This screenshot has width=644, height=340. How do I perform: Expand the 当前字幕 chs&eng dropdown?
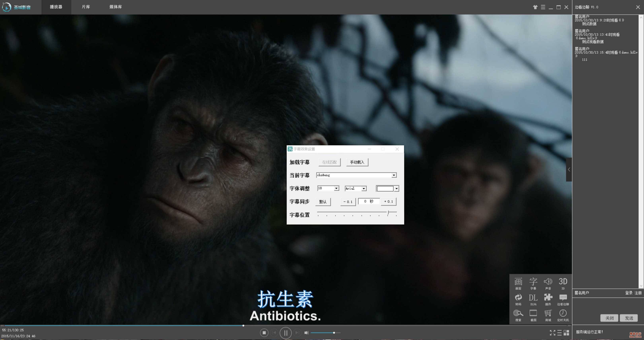[x=394, y=175]
